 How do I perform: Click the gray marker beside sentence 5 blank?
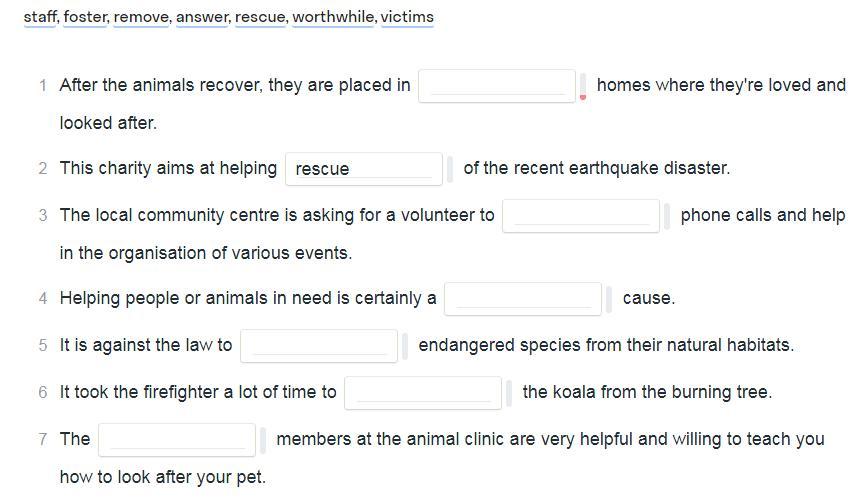(405, 346)
